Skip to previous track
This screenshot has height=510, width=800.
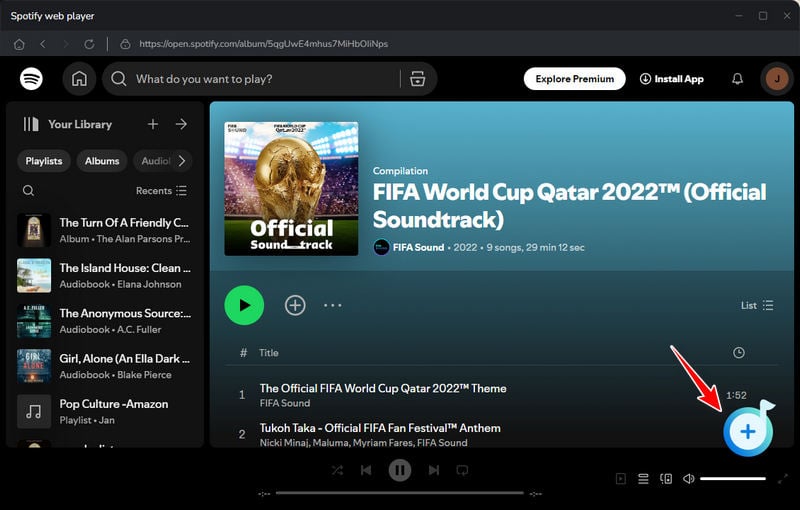coord(366,470)
